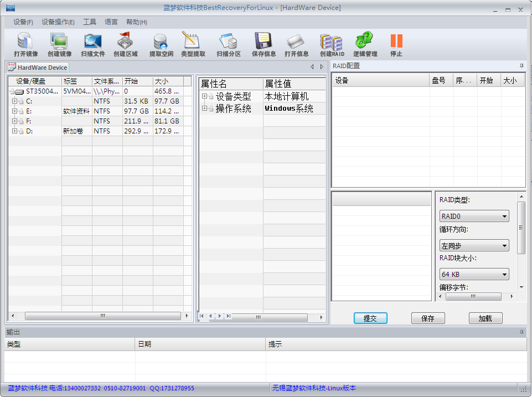Open the RAID类型 dropdown showing RAID0
The height and width of the screenshot is (397, 532).
(474, 216)
